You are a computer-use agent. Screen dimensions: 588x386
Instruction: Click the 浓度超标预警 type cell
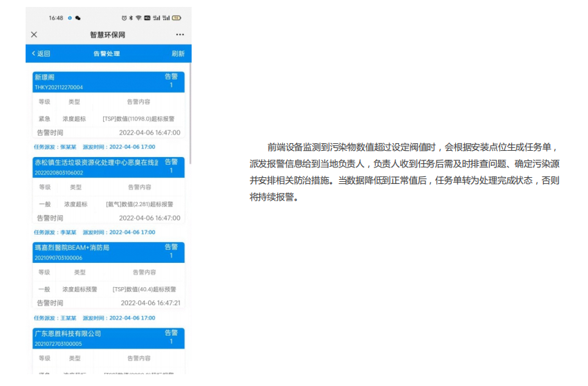80,289
